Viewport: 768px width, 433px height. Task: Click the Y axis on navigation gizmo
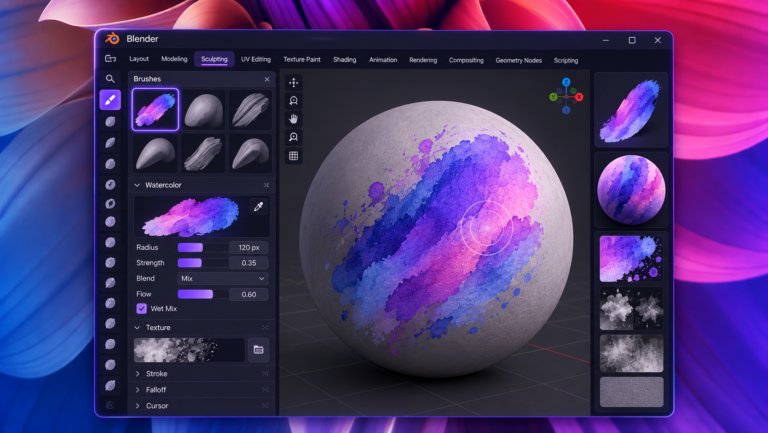[x=553, y=97]
